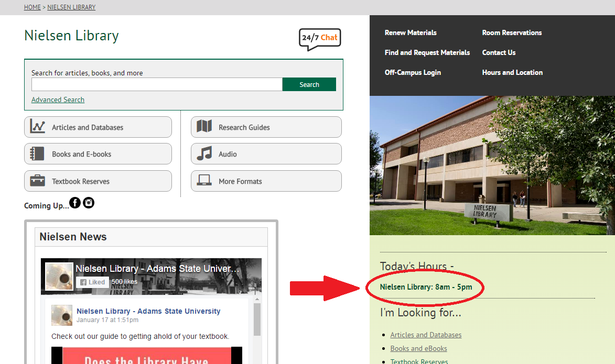Click the Facebook Liked button
The width and height of the screenshot is (615, 364).
pyautogui.click(x=93, y=282)
